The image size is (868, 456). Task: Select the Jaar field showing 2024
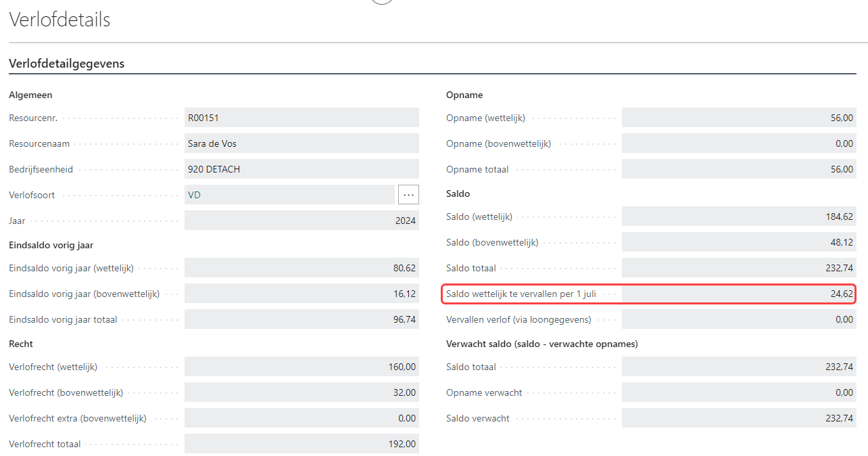point(301,221)
